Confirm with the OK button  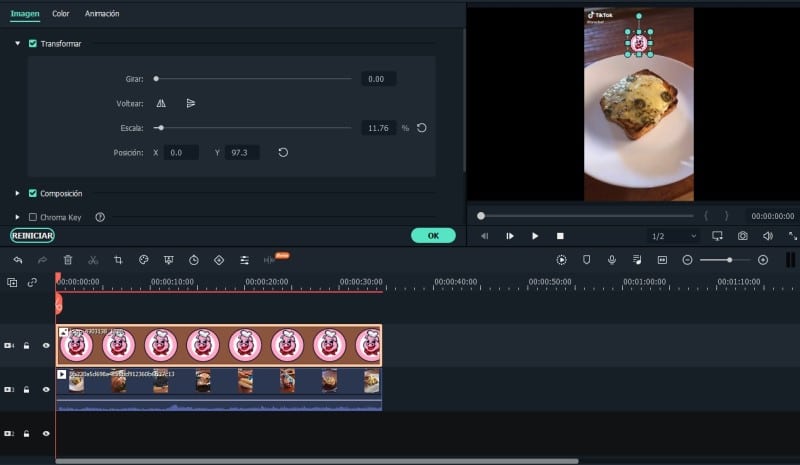[433, 235]
